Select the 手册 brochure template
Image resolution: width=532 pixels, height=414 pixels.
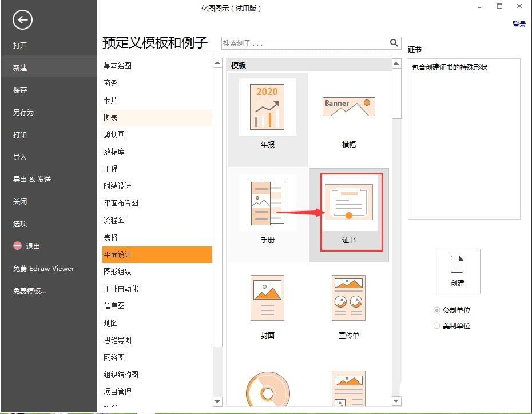(267, 202)
